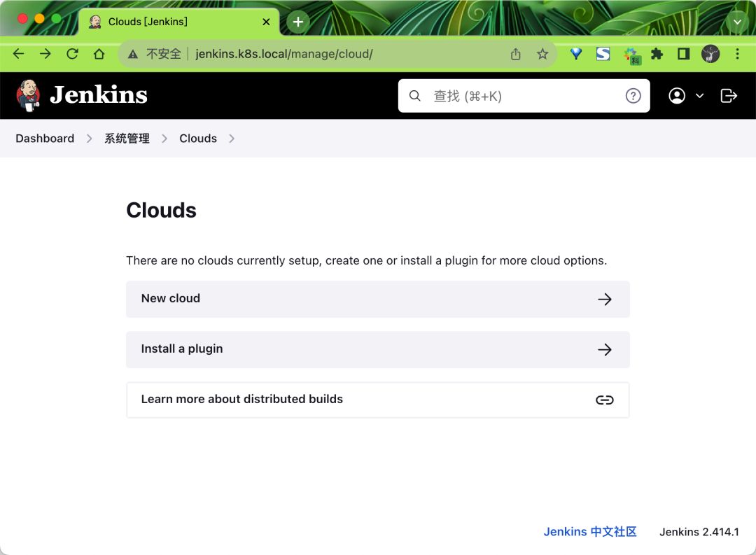The width and height of the screenshot is (756, 555).
Task: Open 系统管理 breadcrumb
Action: [127, 139]
